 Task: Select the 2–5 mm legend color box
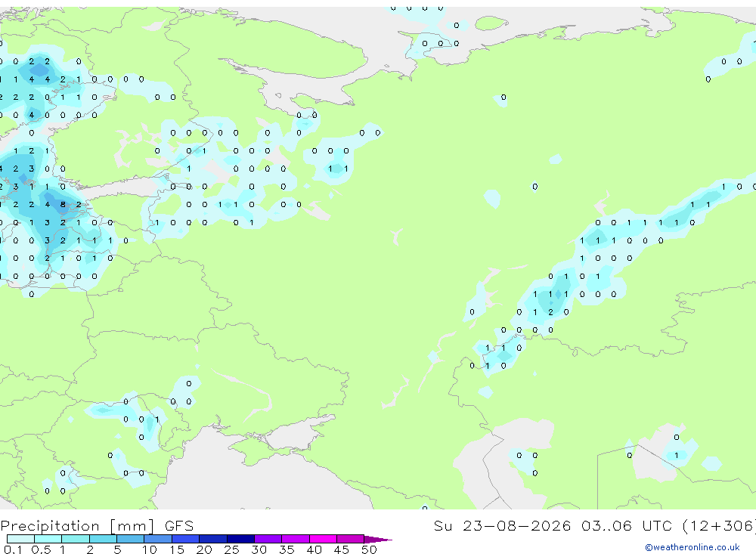point(103,539)
